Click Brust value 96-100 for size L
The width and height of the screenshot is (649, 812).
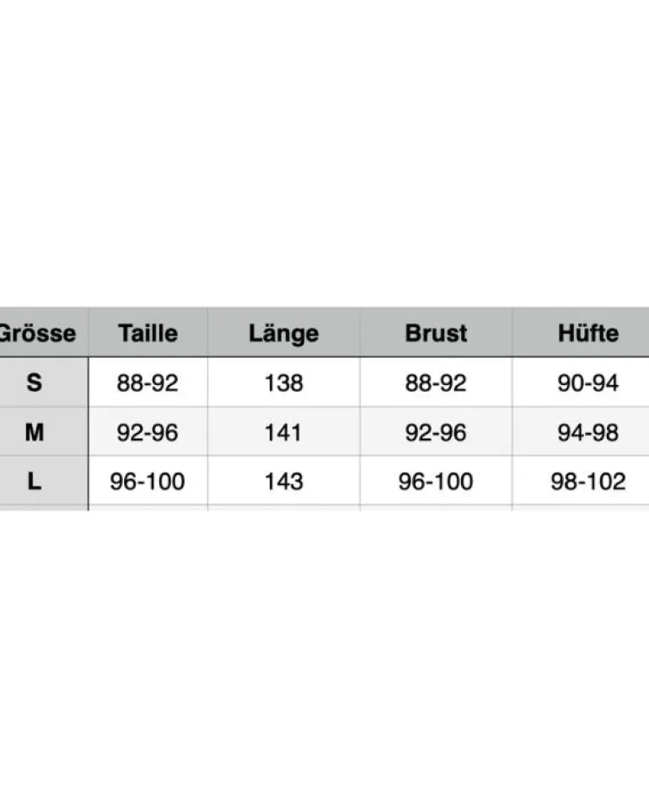[x=436, y=482]
